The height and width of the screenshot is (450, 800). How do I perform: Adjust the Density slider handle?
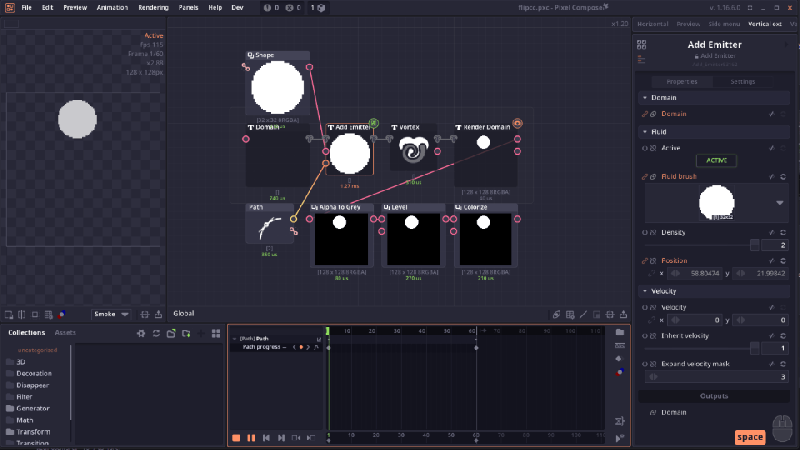(x=755, y=245)
